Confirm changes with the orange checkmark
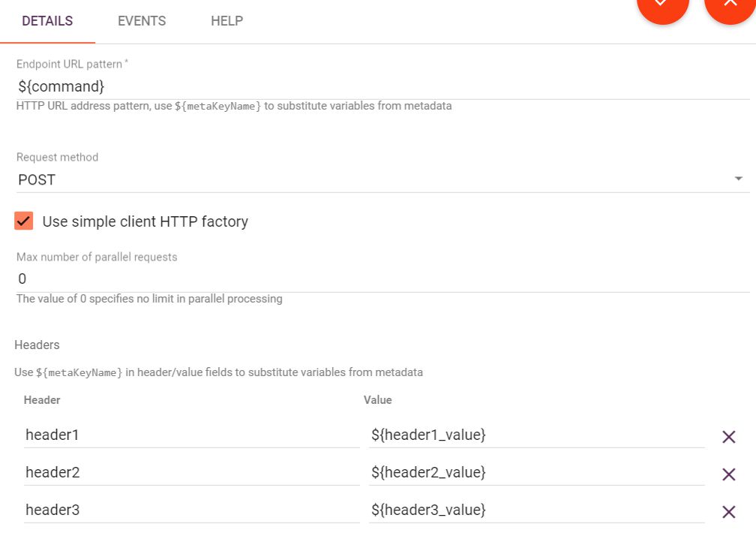756x536 pixels. tap(663, 9)
